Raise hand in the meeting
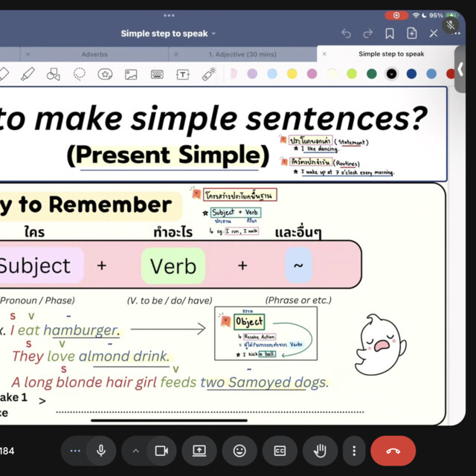Screen dimensions: 476x476 320,451
